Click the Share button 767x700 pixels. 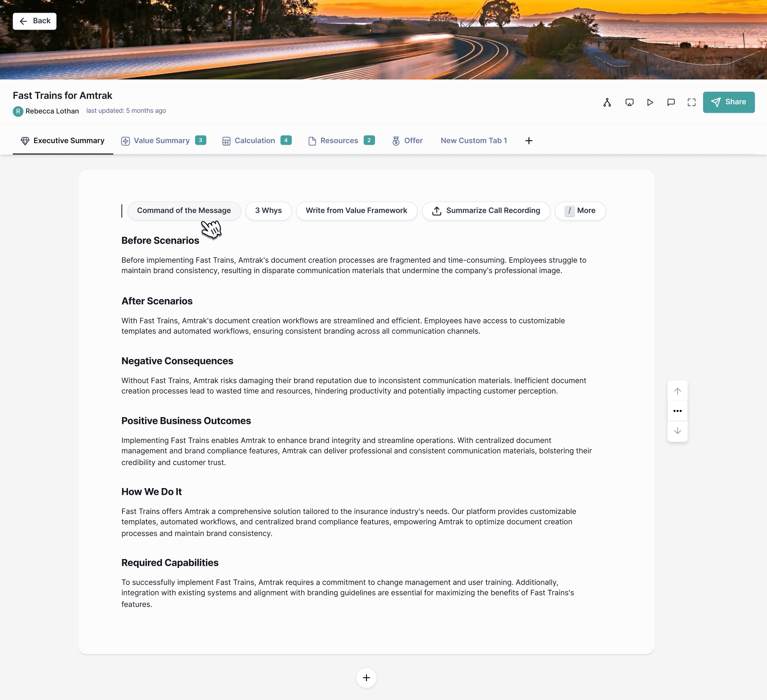coord(728,102)
